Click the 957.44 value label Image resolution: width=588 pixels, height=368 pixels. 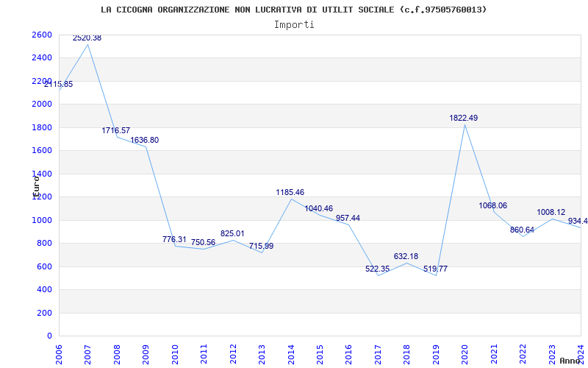[348, 218]
